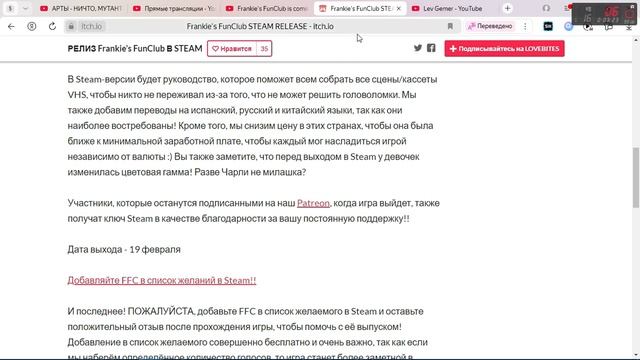
Task: Click the Нравится like button
Action: [232, 49]
